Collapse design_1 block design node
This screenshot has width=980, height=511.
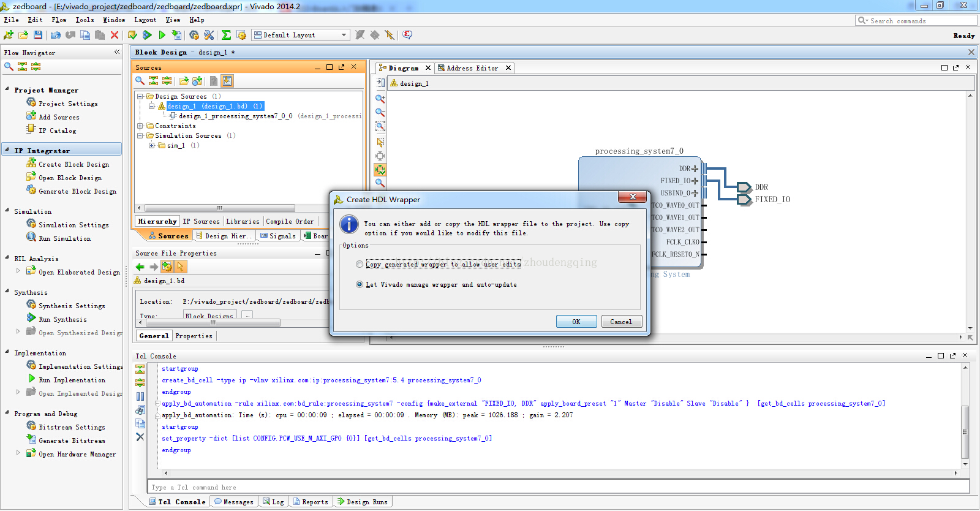152,106
